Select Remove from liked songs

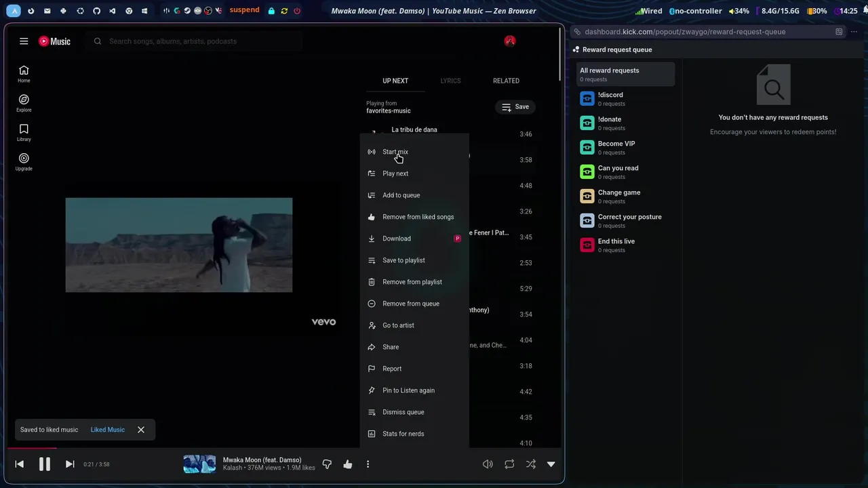coord(414,217)
